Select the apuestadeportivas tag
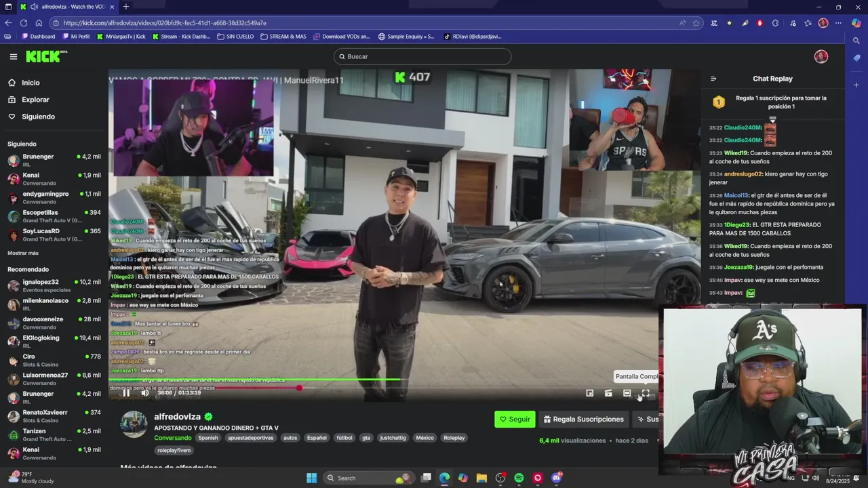Image resolution: width=868 pixels, height=488 pixels. [x=251, y=438]
